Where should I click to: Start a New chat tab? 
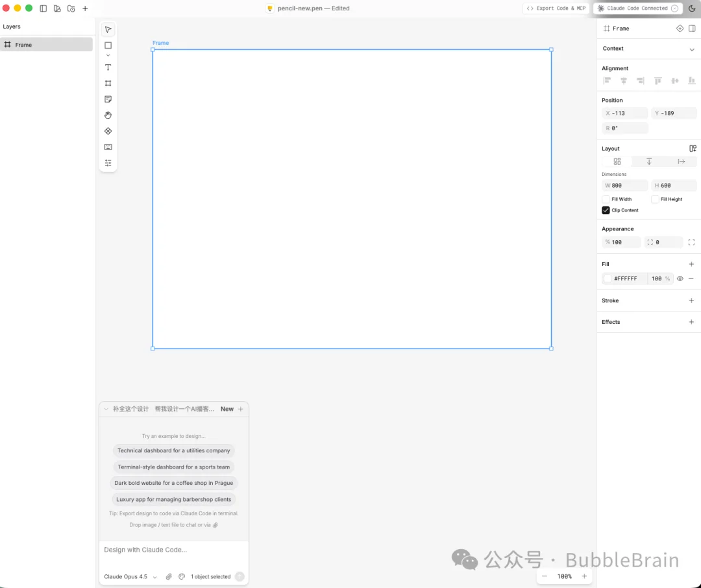tap(227, 409)
